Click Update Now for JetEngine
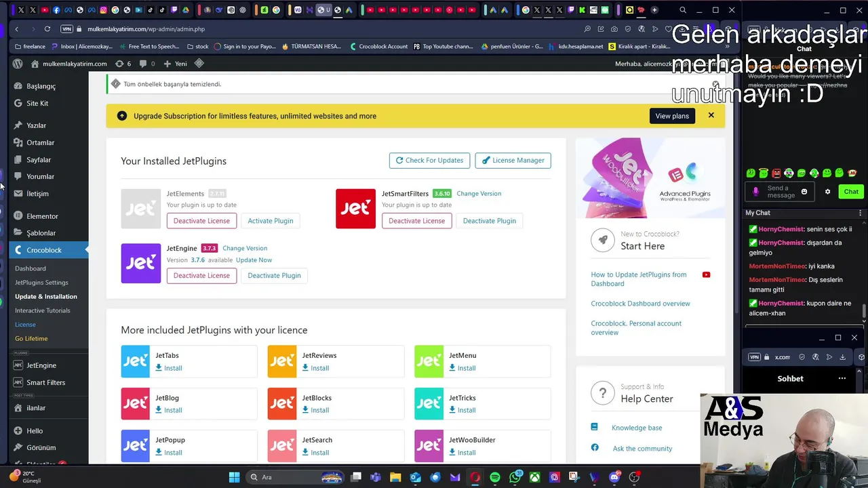 coord(254,260)
